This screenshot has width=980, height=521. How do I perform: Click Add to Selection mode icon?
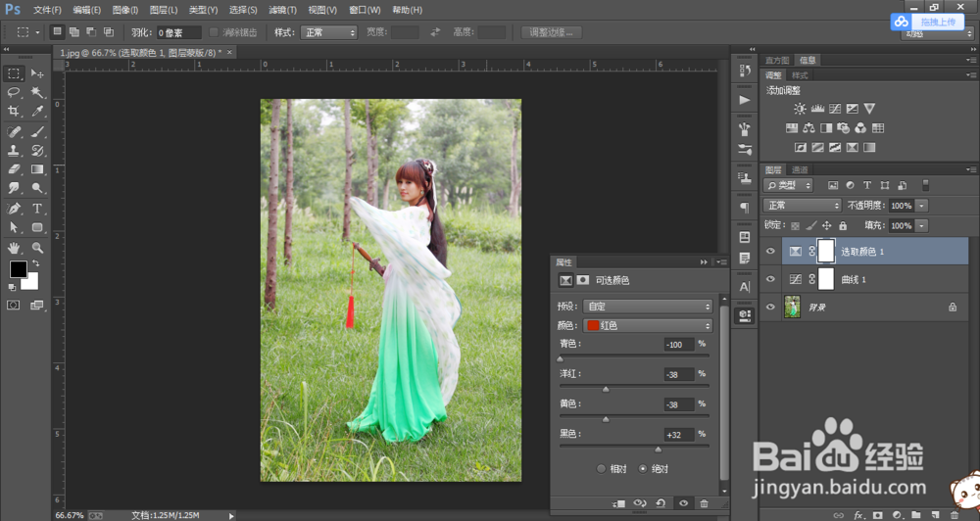click(x=73, y=32)
